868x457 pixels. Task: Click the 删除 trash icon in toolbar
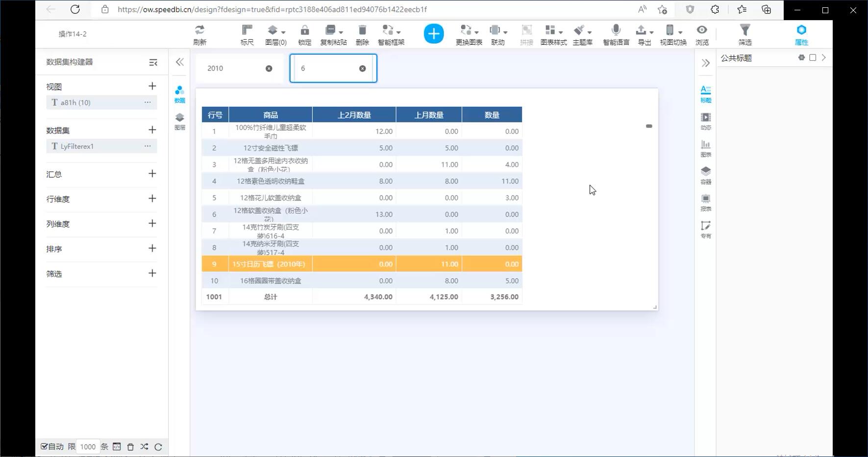click(362, 30)
